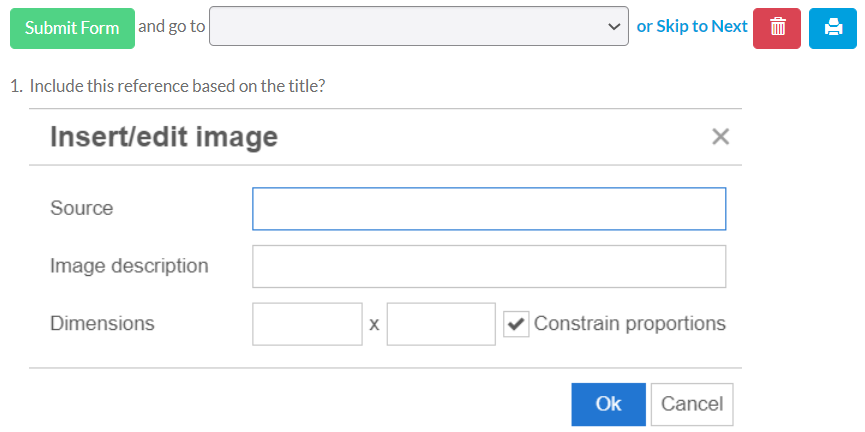
Task: Submit the form with Submit Form
Action: coord(72,28)
